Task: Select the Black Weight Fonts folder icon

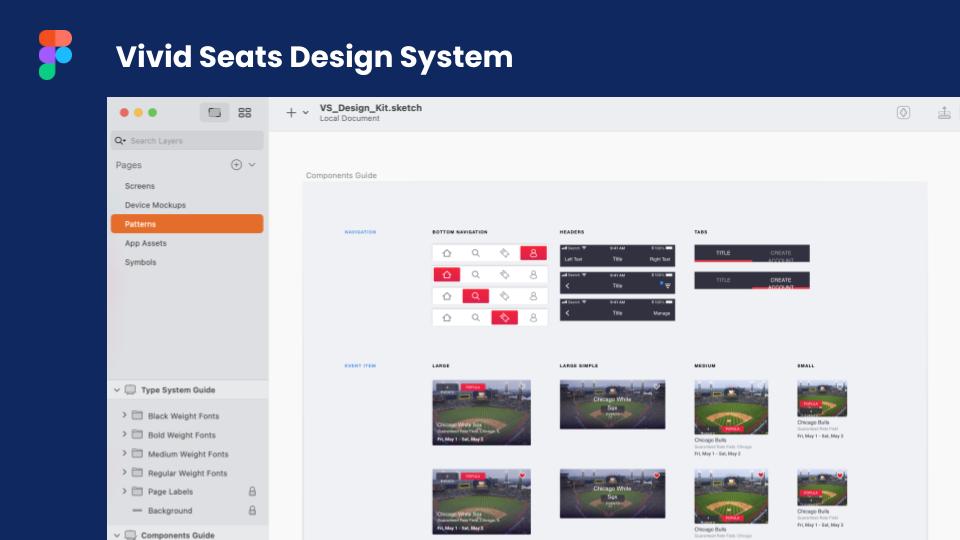Action: click(137, 415)
